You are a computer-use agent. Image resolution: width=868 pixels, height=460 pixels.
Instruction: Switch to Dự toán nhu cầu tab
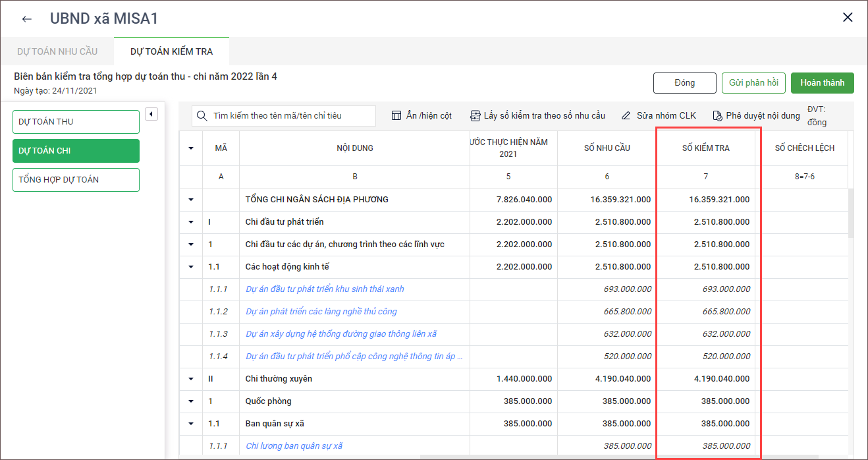[x=58, y=51]
